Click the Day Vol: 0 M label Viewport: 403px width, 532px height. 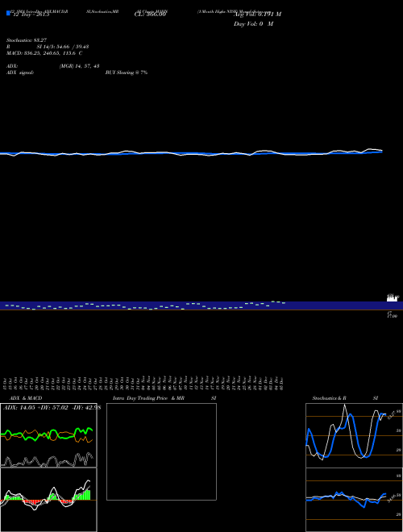[253, 24]
